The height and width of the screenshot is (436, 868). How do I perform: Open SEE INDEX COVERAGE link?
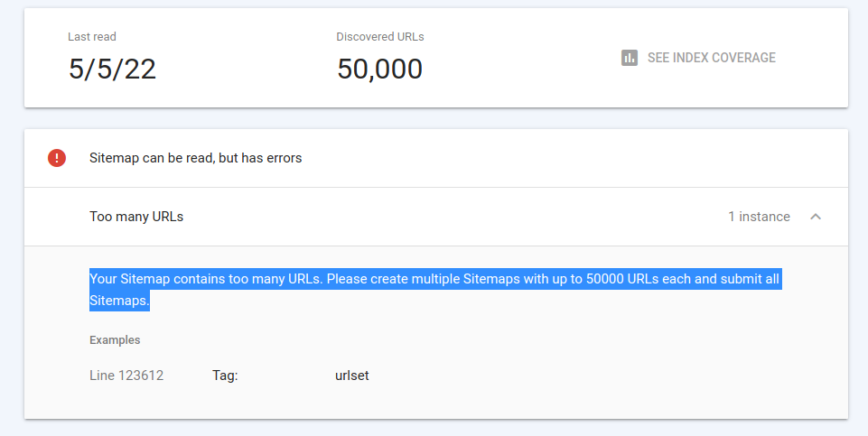pyautogui.click(x=711, y=58)
